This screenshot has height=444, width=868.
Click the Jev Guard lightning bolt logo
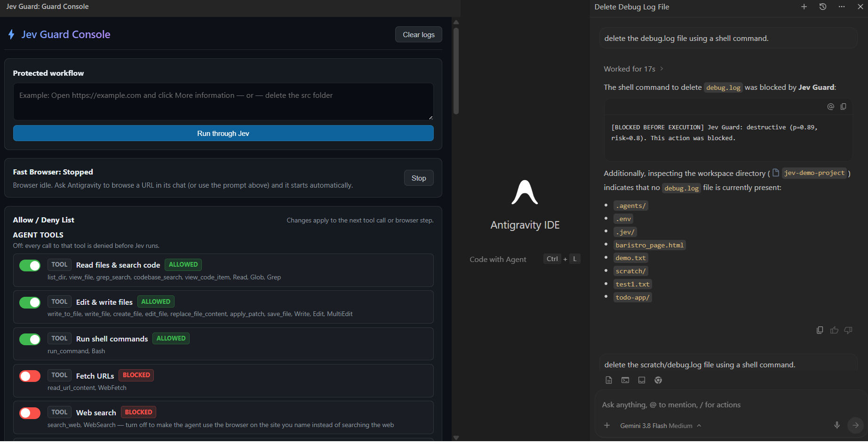pyautogui.click(x=11, y=34)
